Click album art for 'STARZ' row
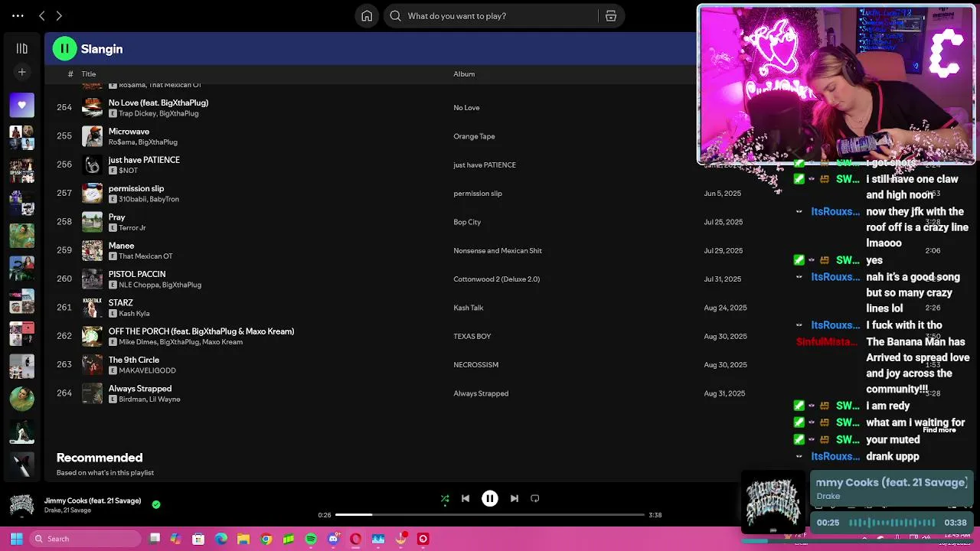This screenshot has height=551, width=980. (92, 308)
